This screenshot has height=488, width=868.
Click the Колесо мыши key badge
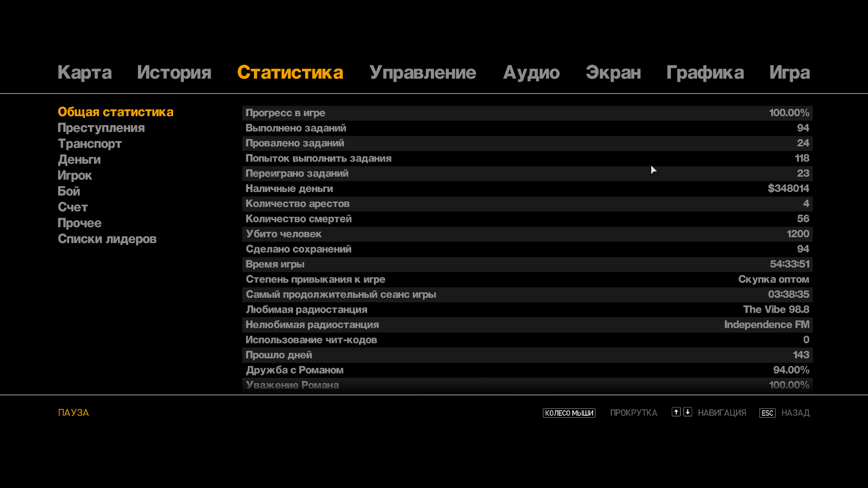(x=569, y=413)
